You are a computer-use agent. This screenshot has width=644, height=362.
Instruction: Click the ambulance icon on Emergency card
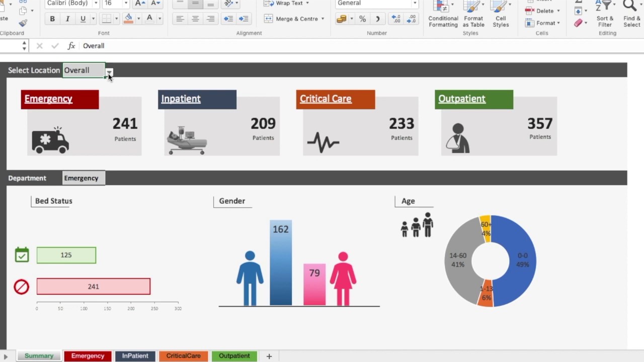pos(50,140)
